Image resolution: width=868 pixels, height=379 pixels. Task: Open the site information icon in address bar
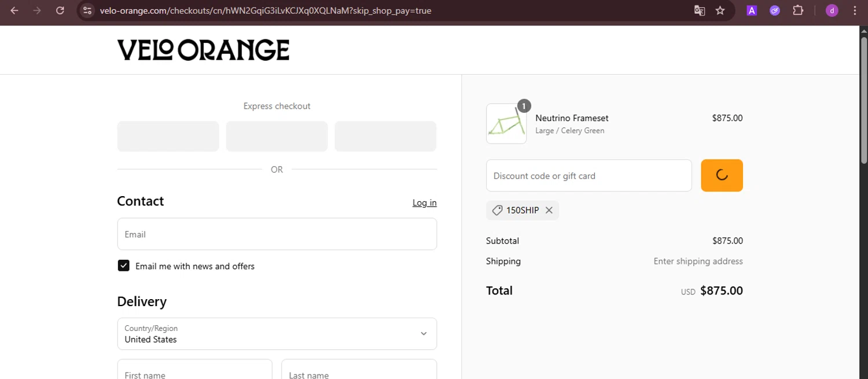[87, 10]
